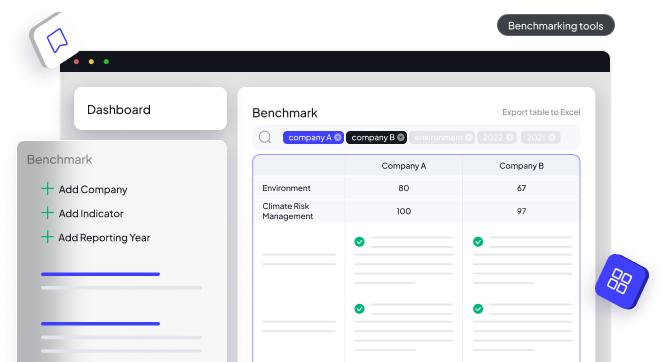Remove the company B filter chip

click(400, 137)
